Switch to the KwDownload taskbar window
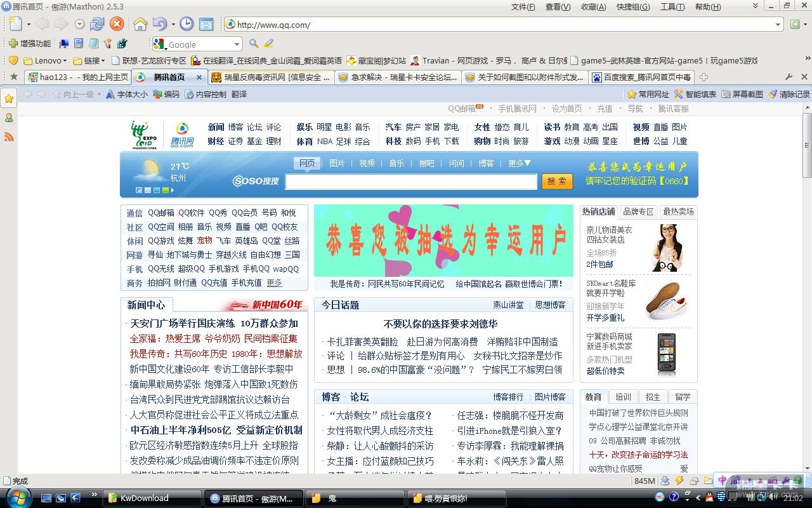Screen dimensions: 812x508 tap(152, 498)
